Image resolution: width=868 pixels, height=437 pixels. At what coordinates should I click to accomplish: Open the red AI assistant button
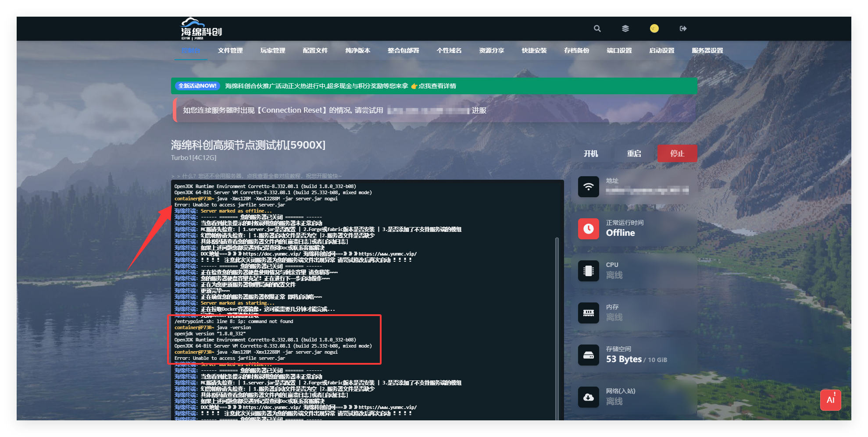click(x=830, y=400)
